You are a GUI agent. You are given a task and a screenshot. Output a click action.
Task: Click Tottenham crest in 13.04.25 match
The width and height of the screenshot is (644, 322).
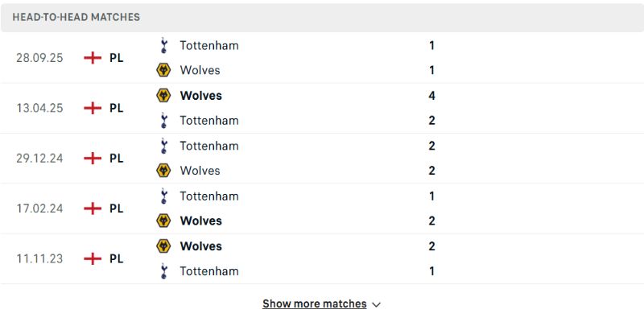point(163,121)
